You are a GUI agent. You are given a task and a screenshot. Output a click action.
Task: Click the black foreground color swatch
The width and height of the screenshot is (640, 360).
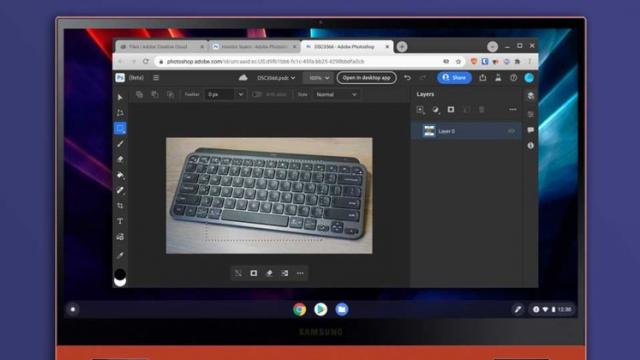120,274
